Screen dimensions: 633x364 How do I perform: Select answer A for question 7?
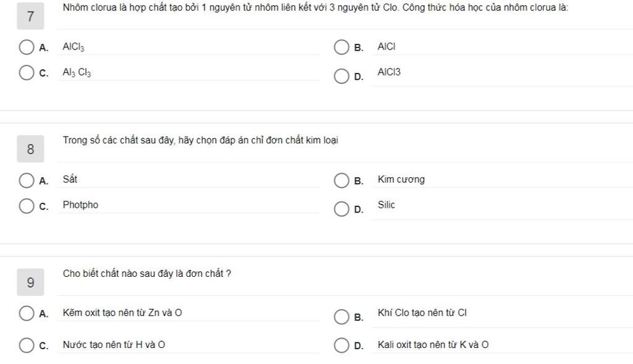click(x=27, y=47)
